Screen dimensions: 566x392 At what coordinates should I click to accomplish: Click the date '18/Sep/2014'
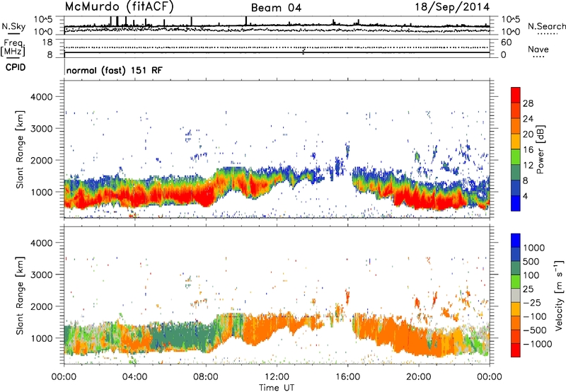click(452, 7)
